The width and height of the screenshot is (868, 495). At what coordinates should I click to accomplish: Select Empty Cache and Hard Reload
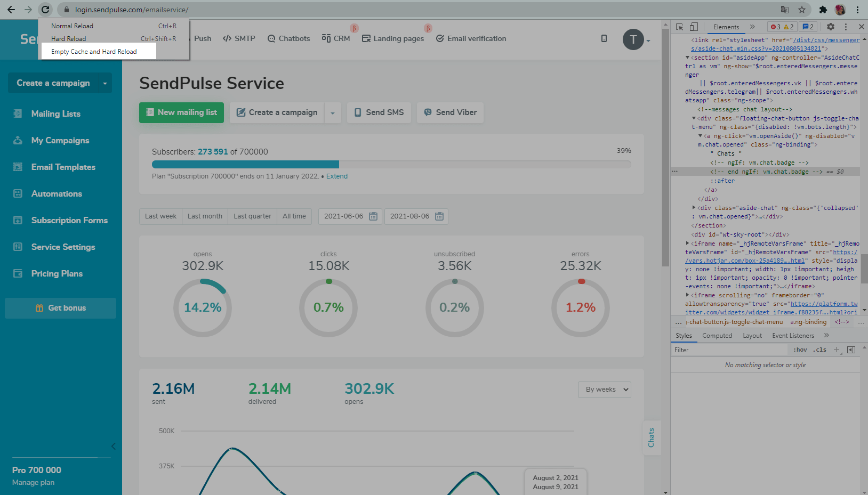(94, 52)
